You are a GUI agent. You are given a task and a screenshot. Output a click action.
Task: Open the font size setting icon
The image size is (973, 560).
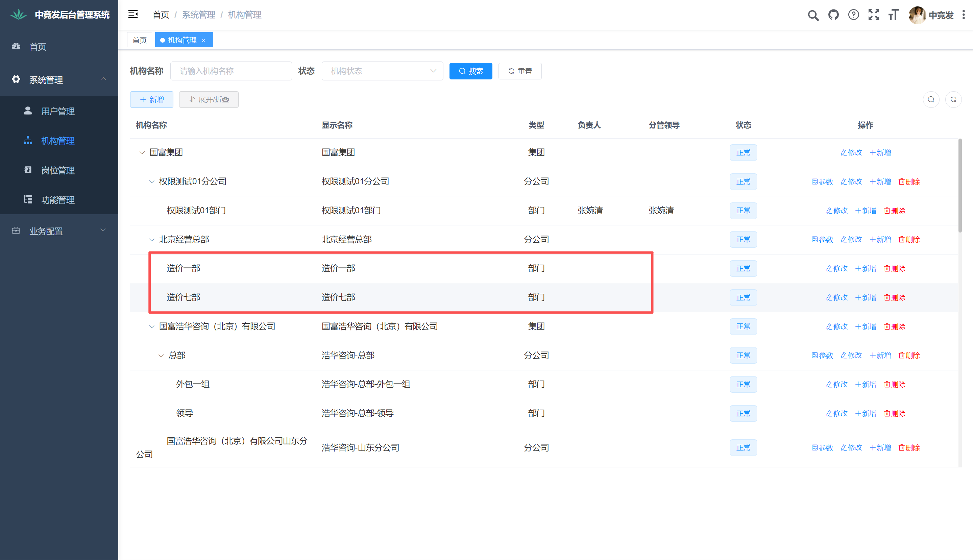tap(893, 15)
